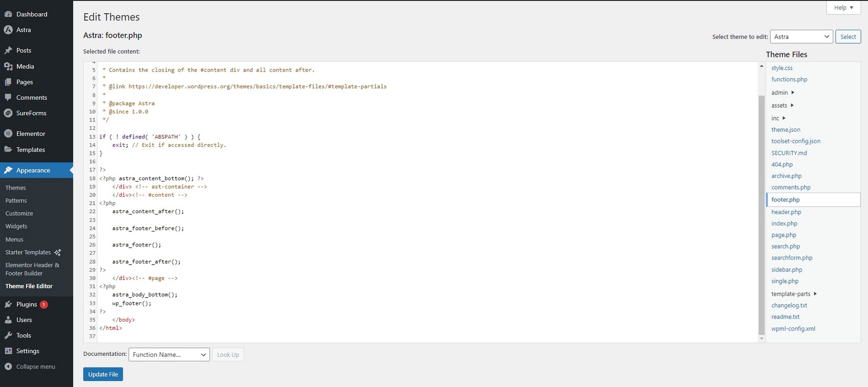Open Customize submenu item
This screenshot has width=868, height=387.
pyautogui.click(x=19, y=214)
